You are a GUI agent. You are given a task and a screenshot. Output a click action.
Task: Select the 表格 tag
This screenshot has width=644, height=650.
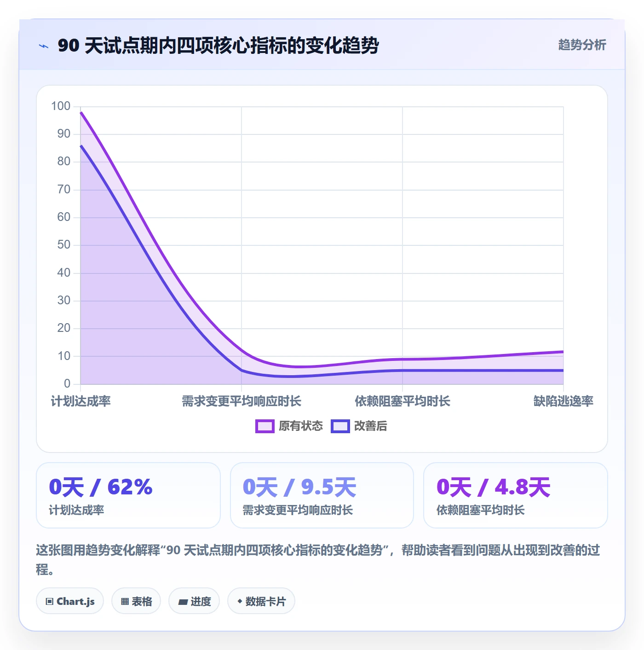pyautogui.click(x=136, y=601)
